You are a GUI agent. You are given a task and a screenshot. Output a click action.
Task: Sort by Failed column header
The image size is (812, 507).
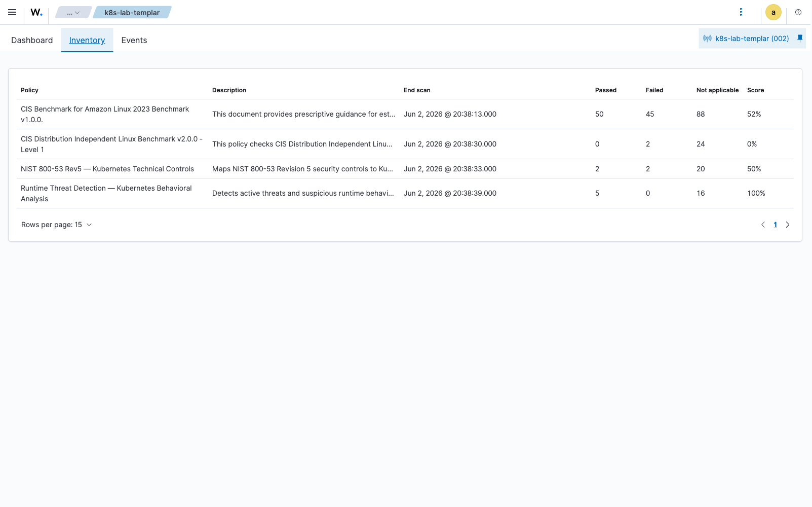tap(654, 90)
